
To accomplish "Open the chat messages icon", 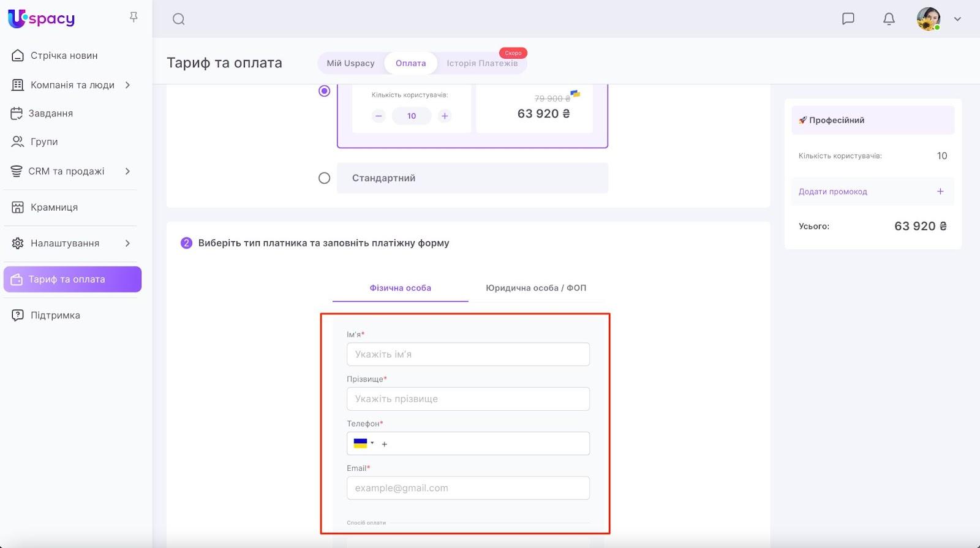I will 848,19.
